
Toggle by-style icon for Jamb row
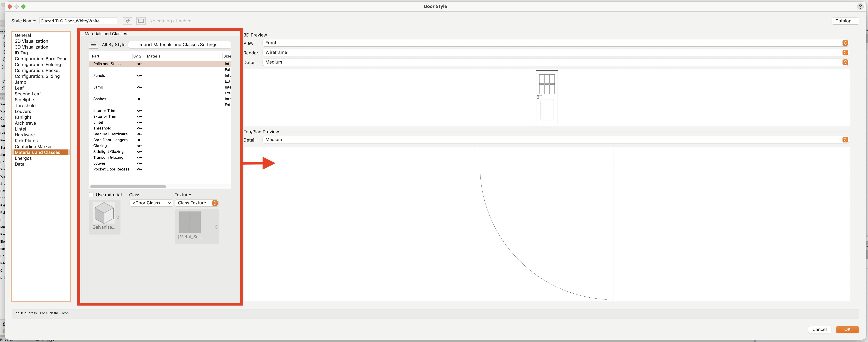point(139,87)
